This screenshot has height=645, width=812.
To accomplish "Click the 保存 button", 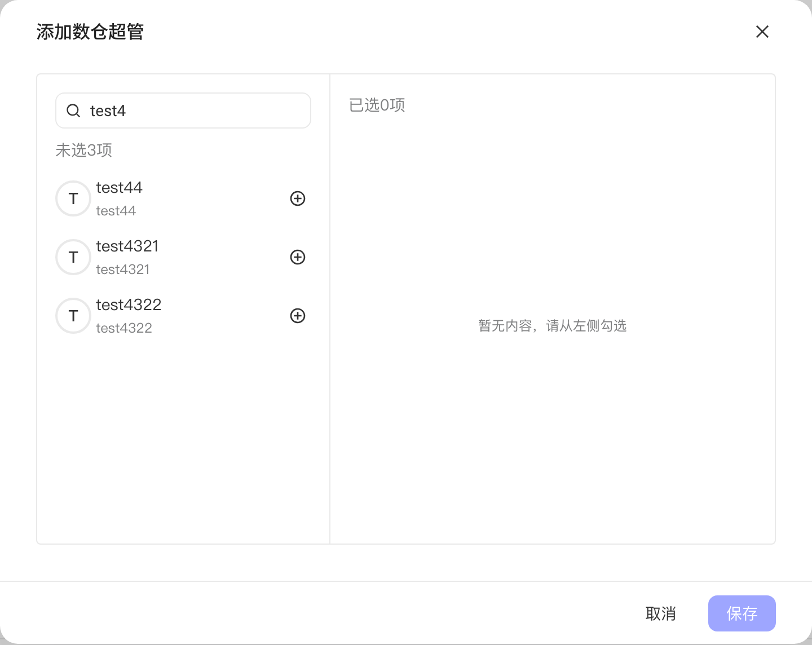I will [742, 613].
